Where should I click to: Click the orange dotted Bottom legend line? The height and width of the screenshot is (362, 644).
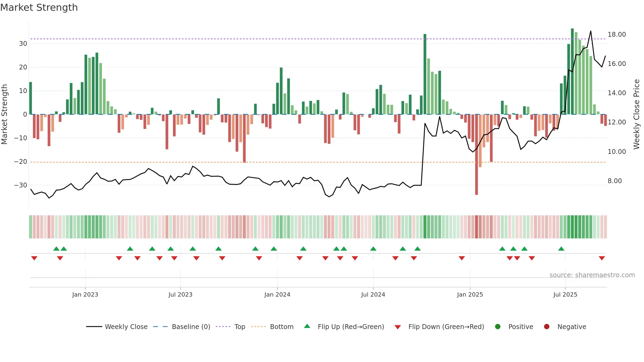click(x=259, y=327)
